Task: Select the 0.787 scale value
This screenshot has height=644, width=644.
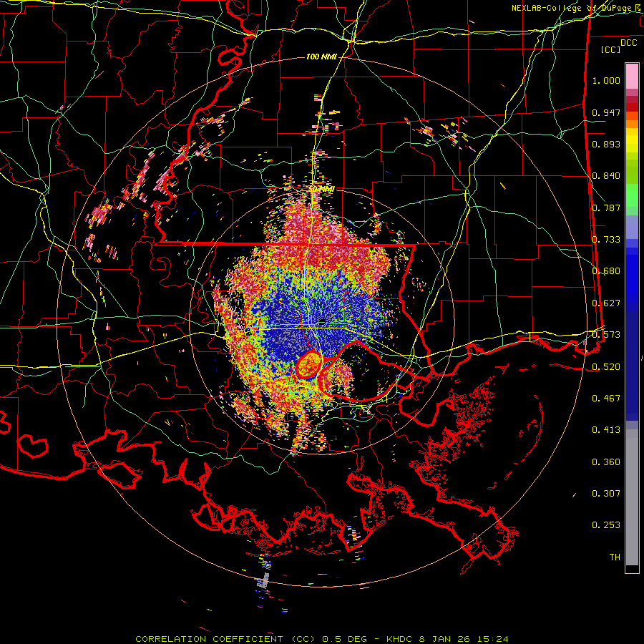Action: pos(606,208)
